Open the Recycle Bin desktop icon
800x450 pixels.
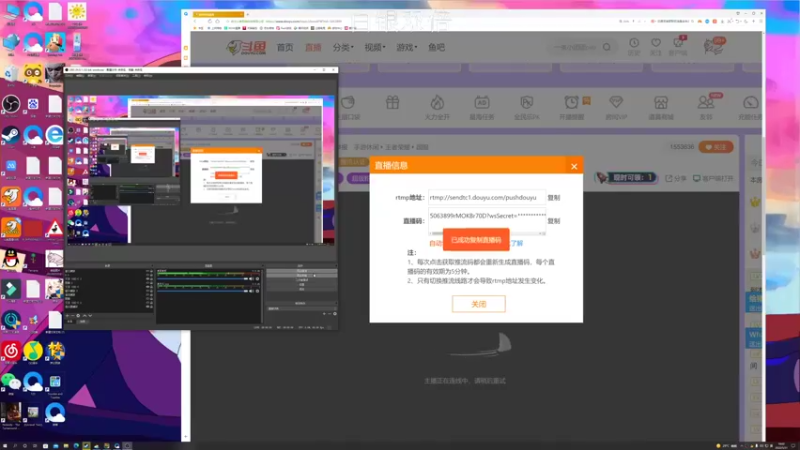(11, 74)
